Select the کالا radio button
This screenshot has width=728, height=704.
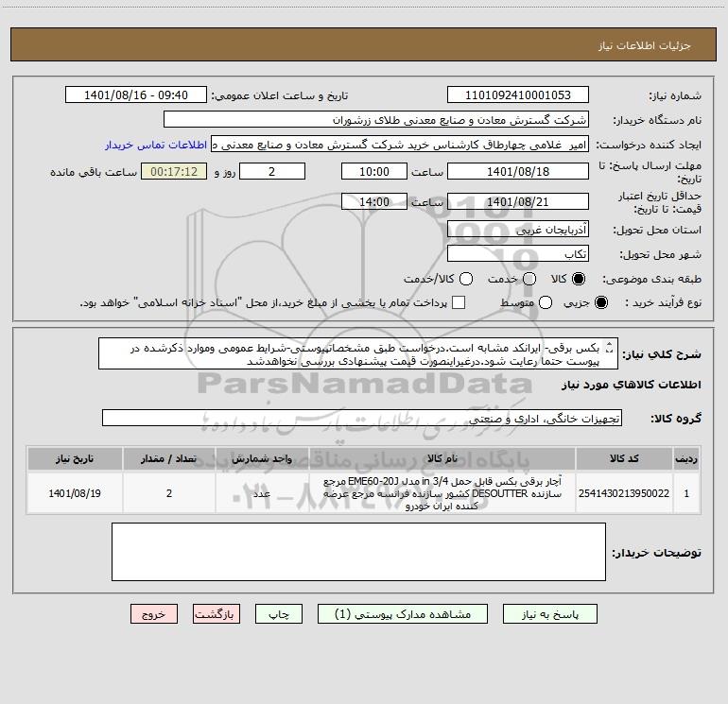pos(579,279)
